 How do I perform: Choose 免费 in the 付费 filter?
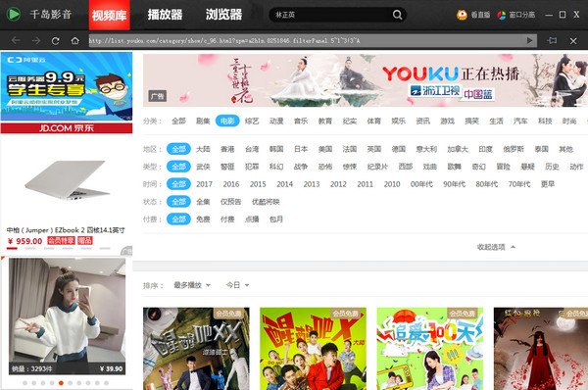pos(203,219)
